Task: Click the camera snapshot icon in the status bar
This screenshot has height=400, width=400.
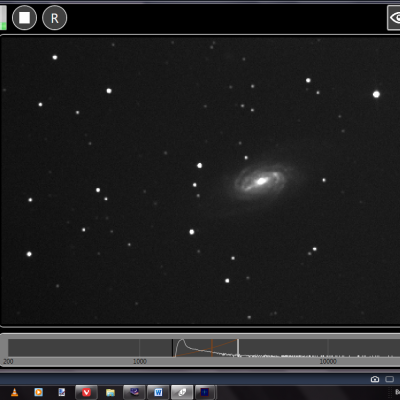Action: click(x=375, y=379)
